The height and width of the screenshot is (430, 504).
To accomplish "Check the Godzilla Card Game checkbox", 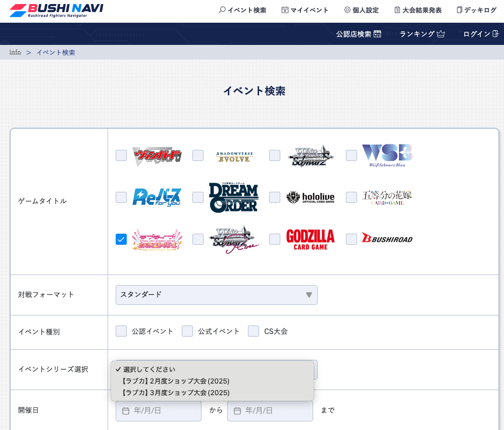I will pos(275,239).
